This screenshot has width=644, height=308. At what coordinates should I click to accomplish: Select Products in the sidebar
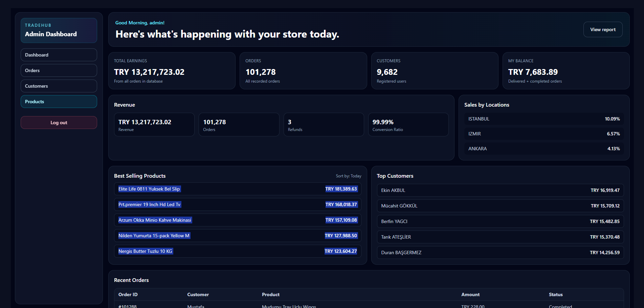point(59,102)
